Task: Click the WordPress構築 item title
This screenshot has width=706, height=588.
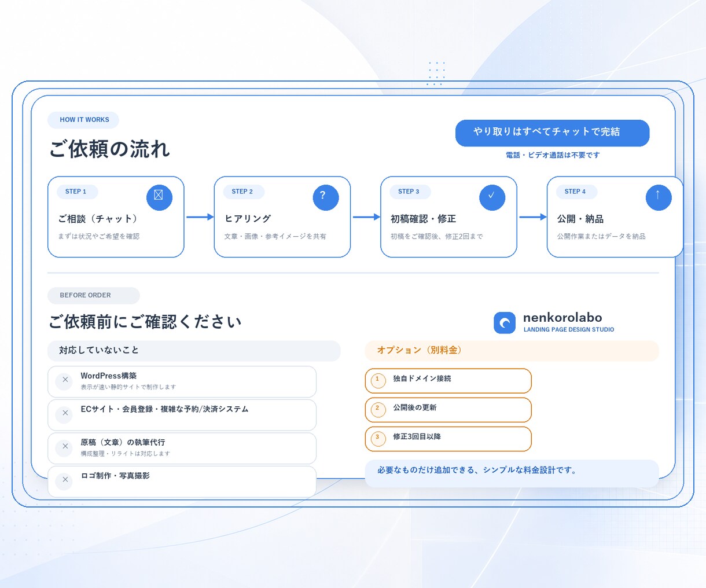Action: coord(109,376)
